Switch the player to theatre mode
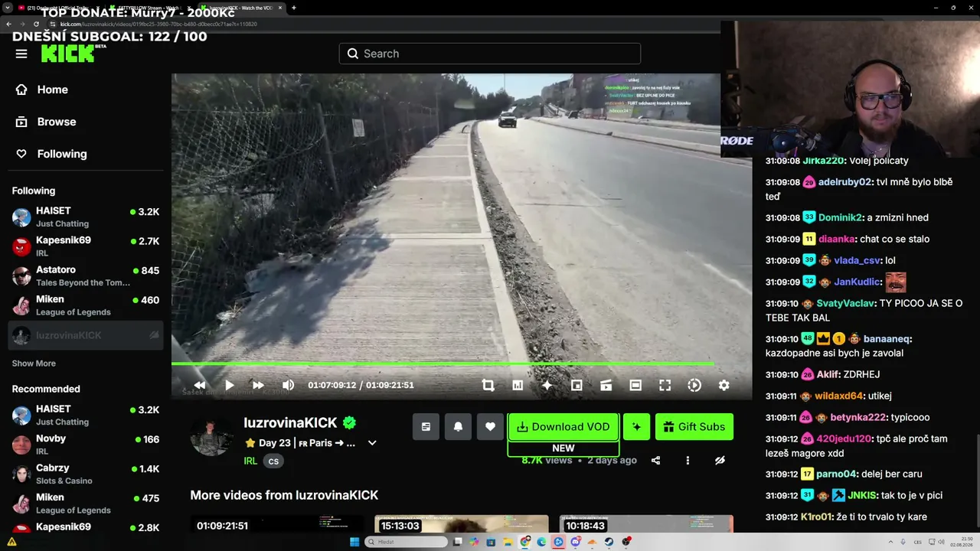 (635, 386)
